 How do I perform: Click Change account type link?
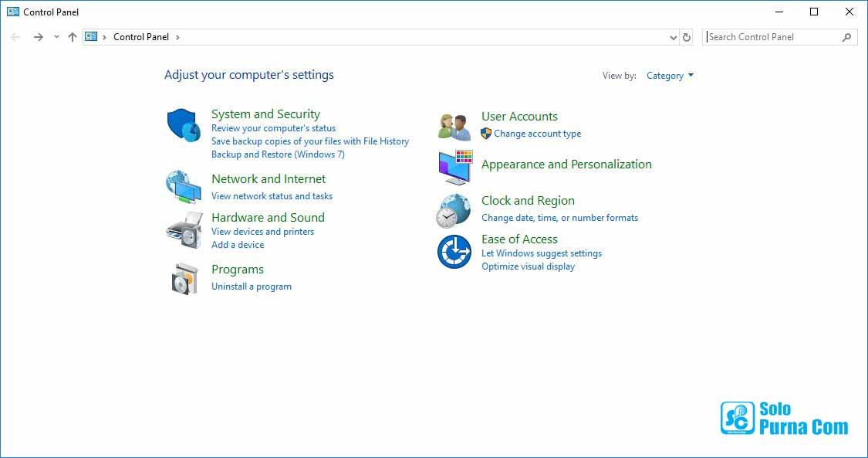tap(537, 134)
